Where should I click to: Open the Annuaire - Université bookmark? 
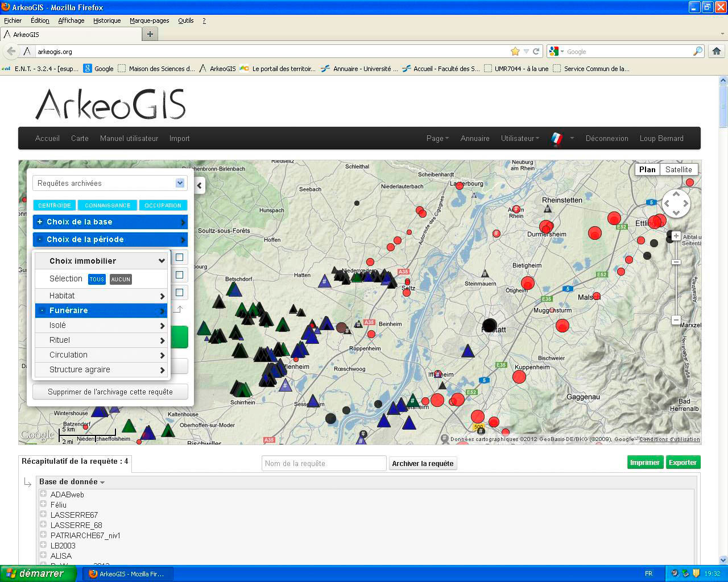(x=359, y=68)
